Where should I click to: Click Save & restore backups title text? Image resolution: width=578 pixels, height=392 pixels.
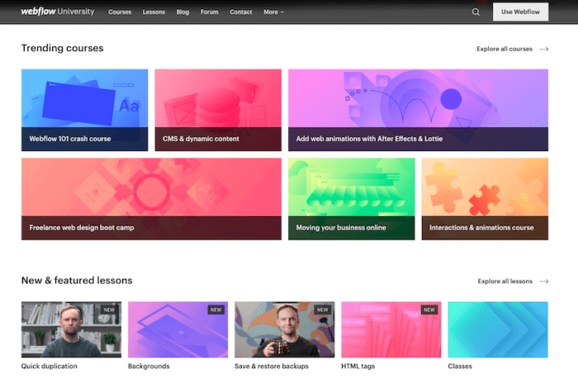pyautogui.click(x=272, y=366)
